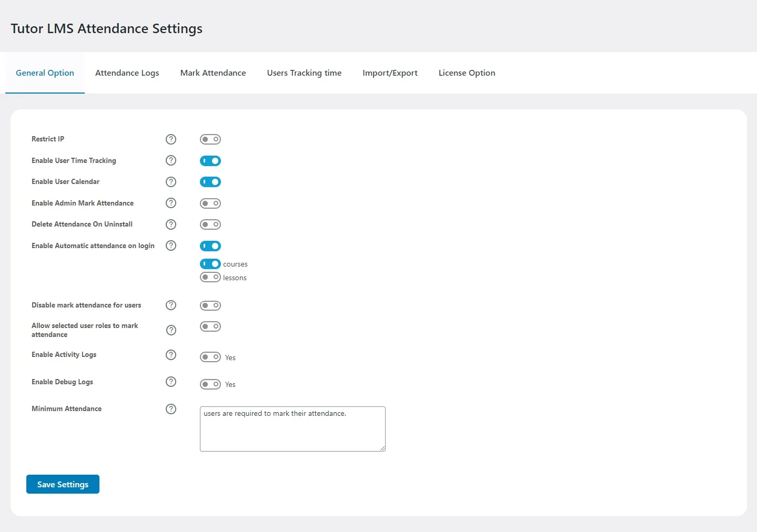
Task: Switch to the Attendance Logs tab
Action: click(x=127, y=73)
